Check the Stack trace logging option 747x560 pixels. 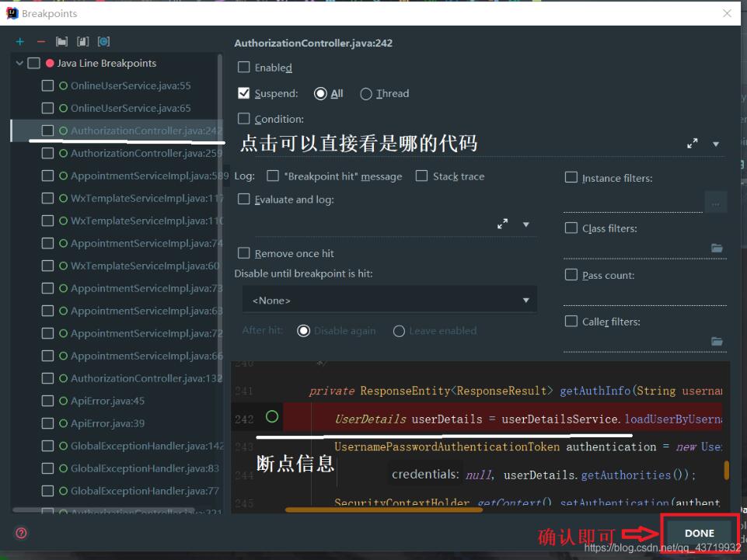(x=421, y=176)
